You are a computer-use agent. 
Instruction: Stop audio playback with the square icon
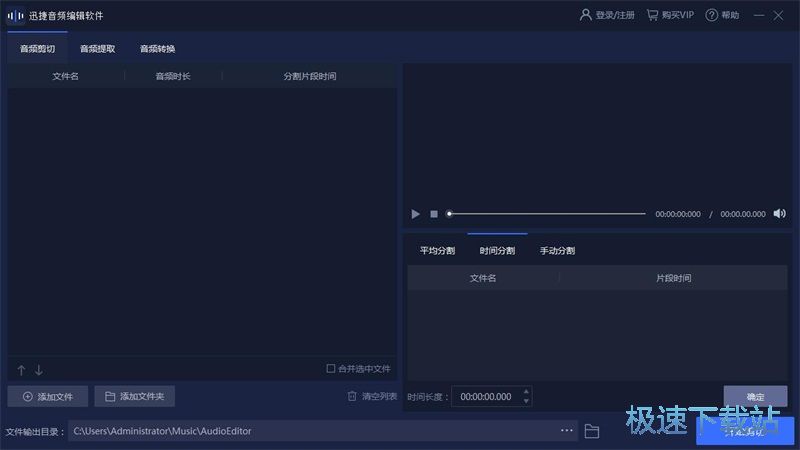434,214
